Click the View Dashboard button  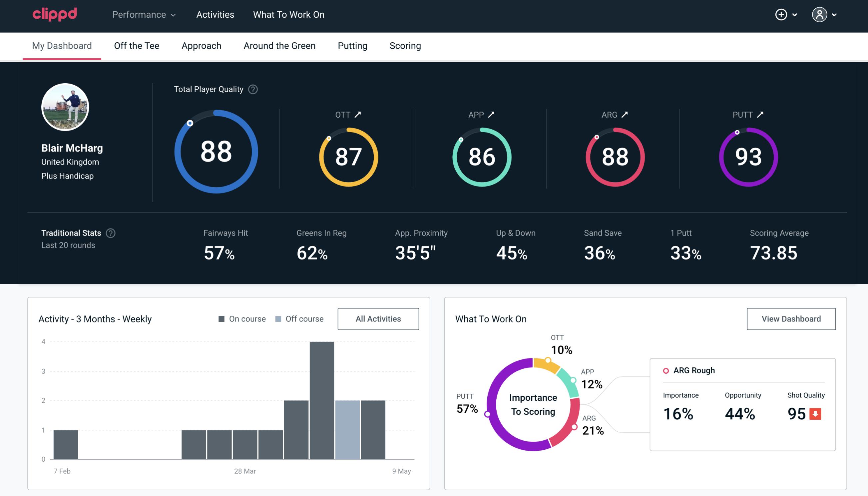tap(791, 318)
